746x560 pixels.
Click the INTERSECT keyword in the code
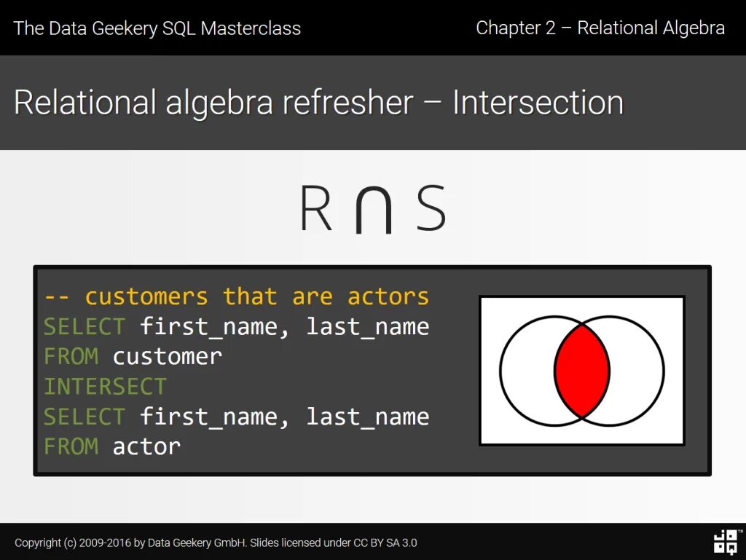click(x=105, y=387)
